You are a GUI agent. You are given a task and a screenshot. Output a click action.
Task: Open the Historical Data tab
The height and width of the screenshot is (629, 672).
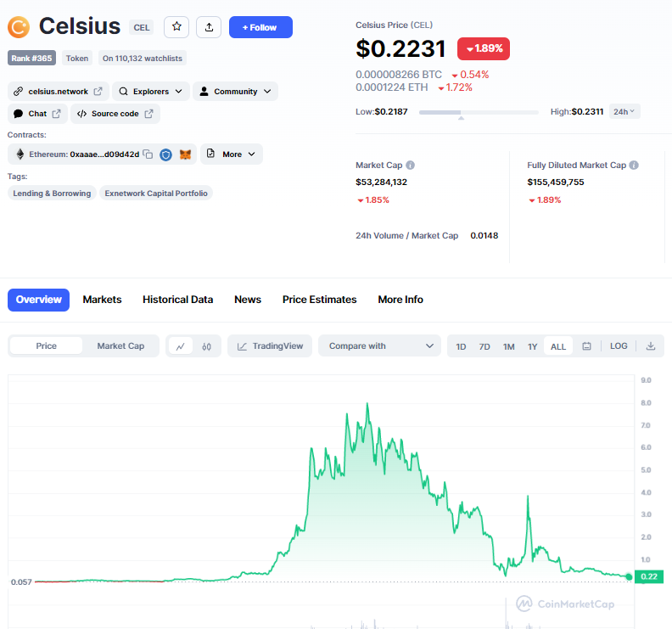tap(177, 300)
